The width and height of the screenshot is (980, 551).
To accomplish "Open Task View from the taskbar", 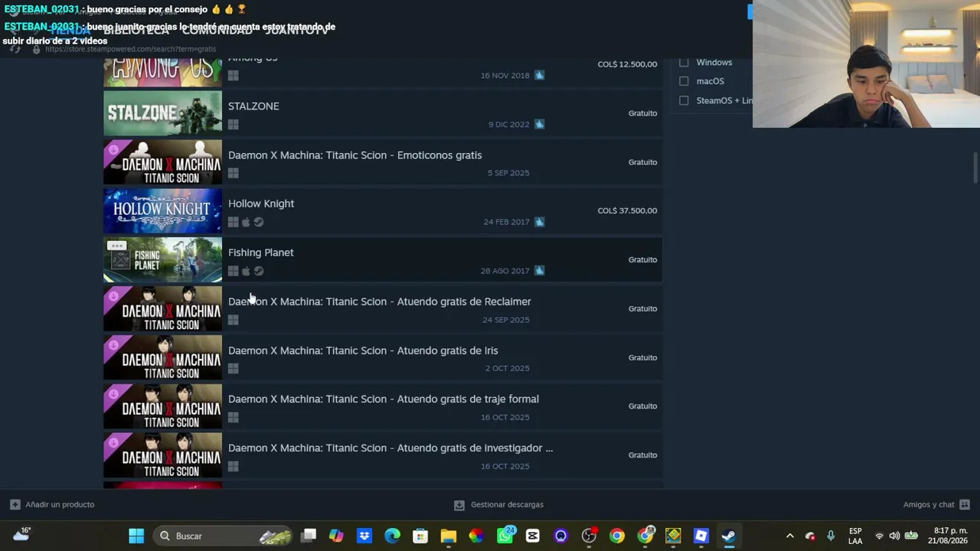I will point(309,536).
